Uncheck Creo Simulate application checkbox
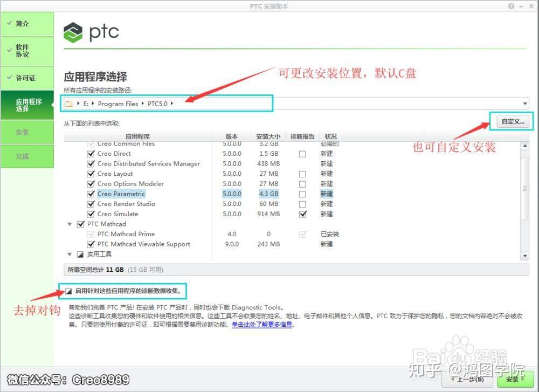This screenshot has height=392, width=539. pyautogui.click(x=91, y=214)
